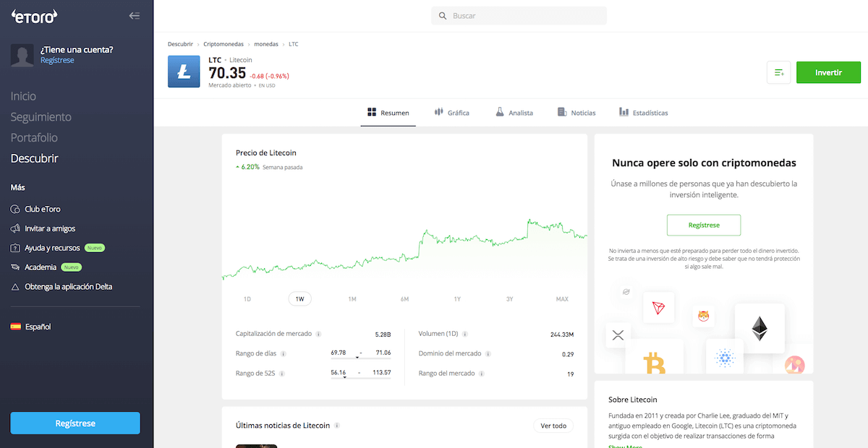The image size is (868, 448).
Task: Click the Ethereum icon in the promo graphic
Action: [760, 329]
